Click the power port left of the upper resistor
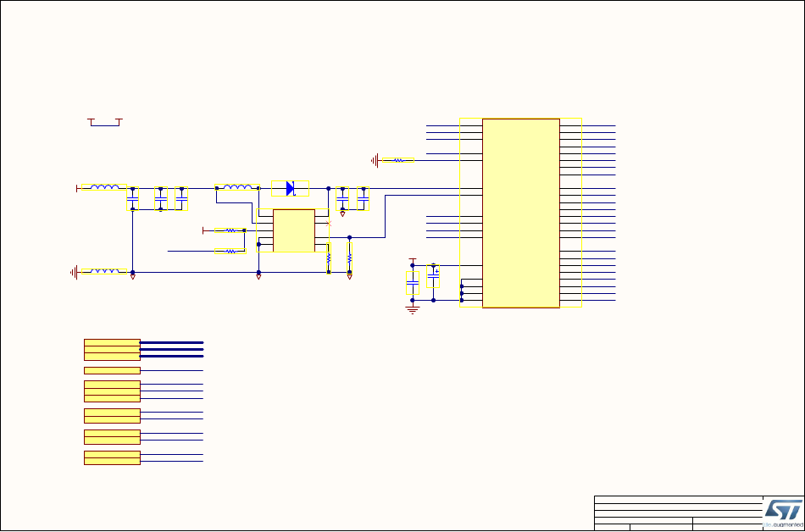This screenshot has width=805, height=532. pos(205,230)
